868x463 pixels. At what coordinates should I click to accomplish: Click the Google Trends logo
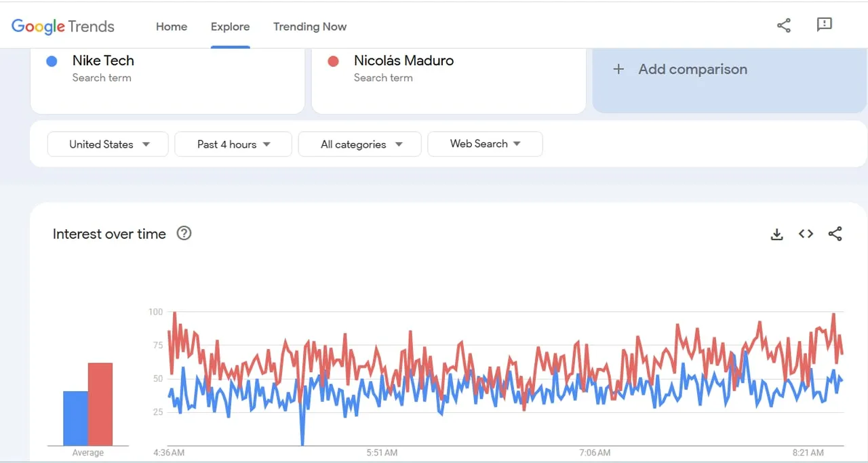pos(63,26)
